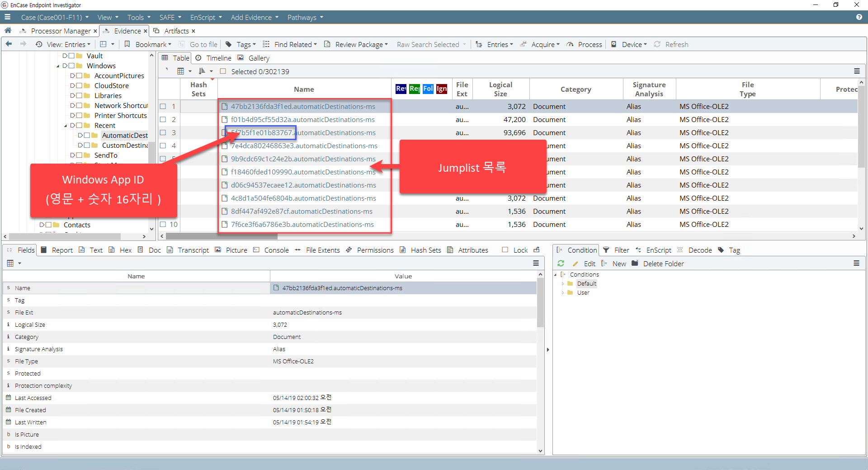The height and width of the screenshot is (470, 868).
Task: Close the Processor Manager tab
Action: [95, 31]
